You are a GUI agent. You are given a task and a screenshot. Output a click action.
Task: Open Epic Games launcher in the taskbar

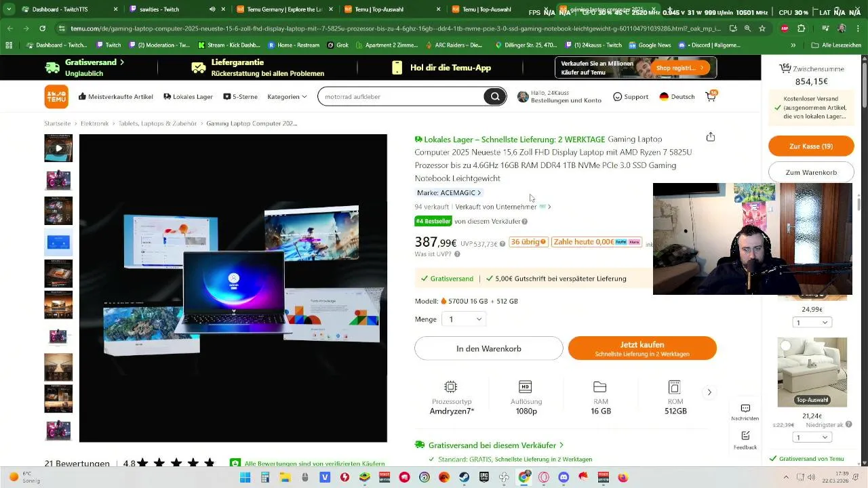484,477
